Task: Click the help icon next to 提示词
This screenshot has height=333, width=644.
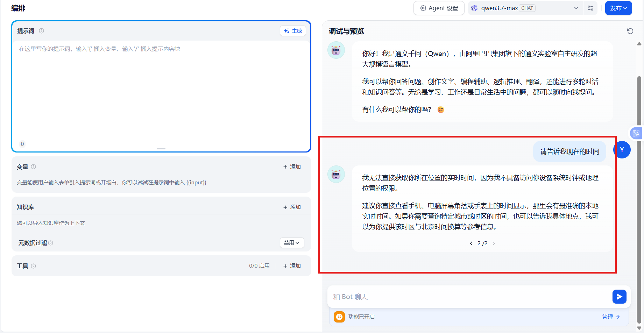Action: [41, 31]
